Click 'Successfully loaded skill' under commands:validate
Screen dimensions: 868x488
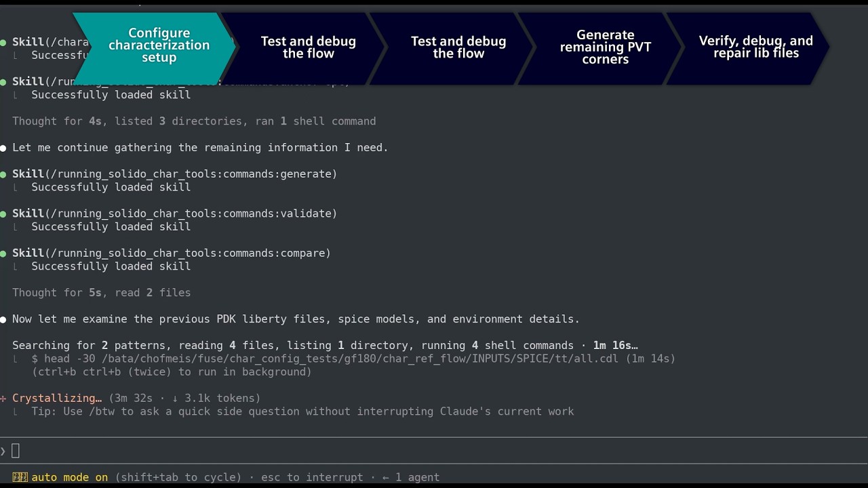[x=111, y=226]
